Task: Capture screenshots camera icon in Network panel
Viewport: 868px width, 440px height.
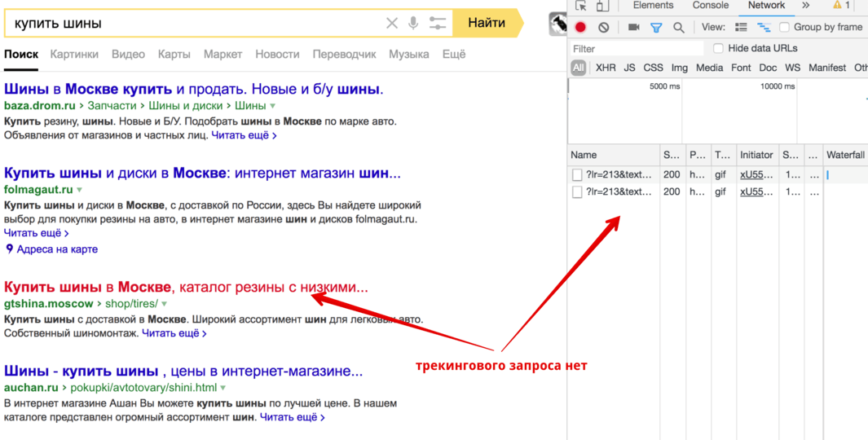Action: [x=634, y=27]
